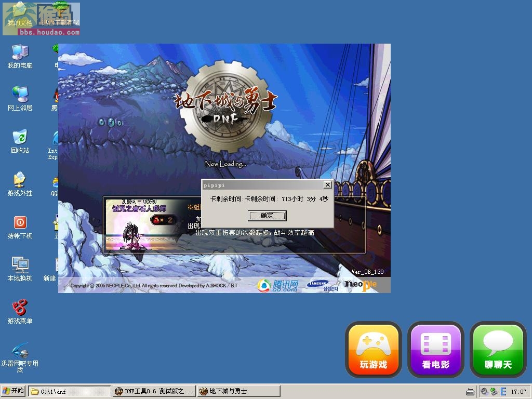Click the 新建 desktop icon
532x399 pixels.
point(49,270)
